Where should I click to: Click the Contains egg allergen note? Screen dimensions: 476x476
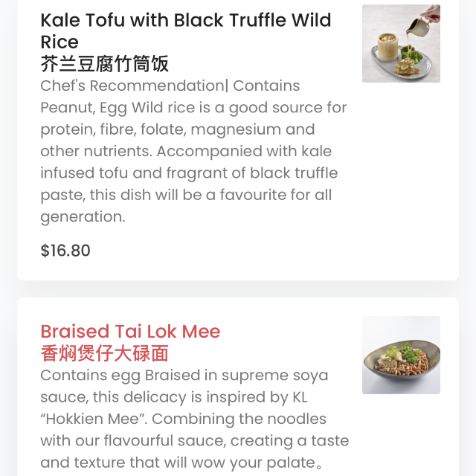[x=91, y=376]
